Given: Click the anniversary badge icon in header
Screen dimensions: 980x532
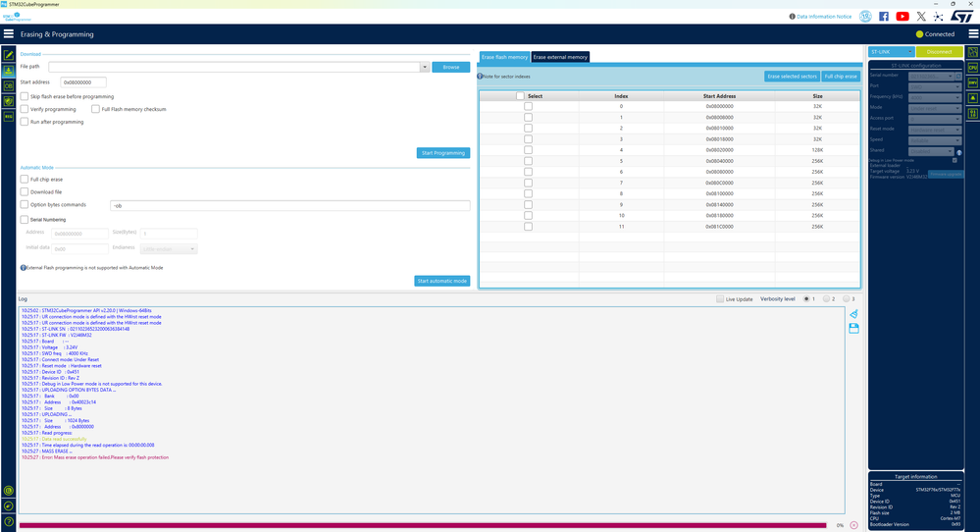Looking at the screenshot, I should [x=865, y=17].
